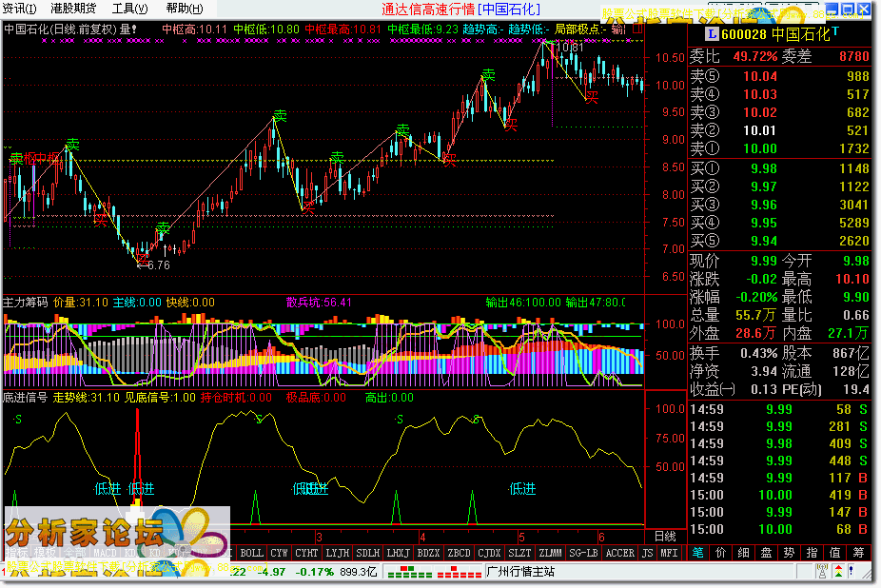Select the CJDX indicator tab
The image size is (881, 588).
489,553
